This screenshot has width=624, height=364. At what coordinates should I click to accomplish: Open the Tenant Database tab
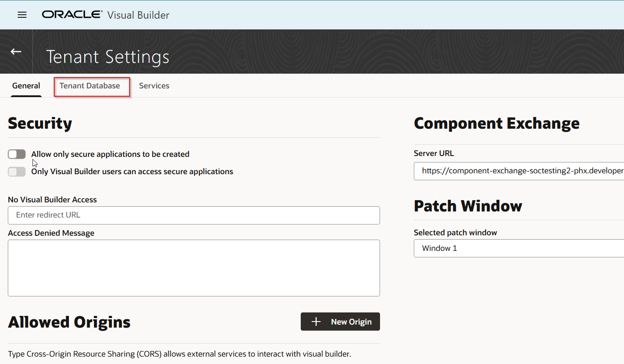coord(90,86)
